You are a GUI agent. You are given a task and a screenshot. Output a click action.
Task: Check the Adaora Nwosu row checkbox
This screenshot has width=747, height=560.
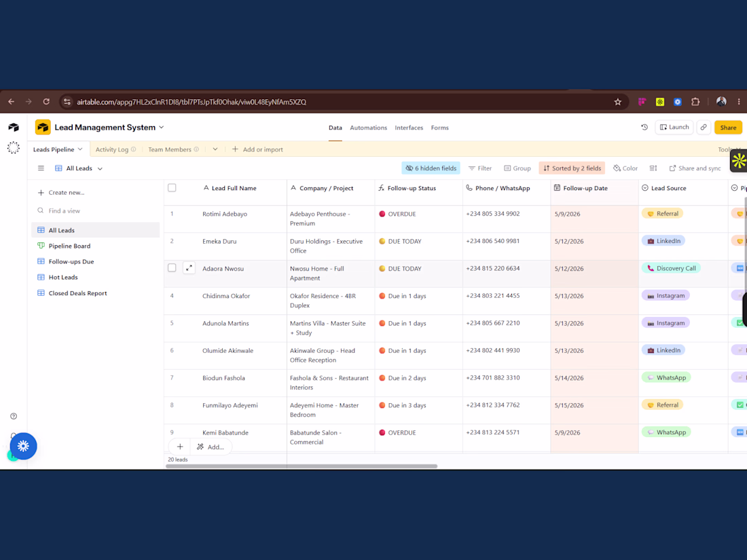tap(172, 267)
